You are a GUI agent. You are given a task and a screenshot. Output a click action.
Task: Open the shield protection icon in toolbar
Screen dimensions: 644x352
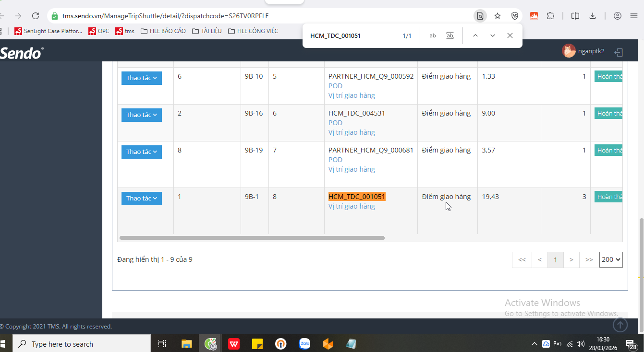point(515,16)
